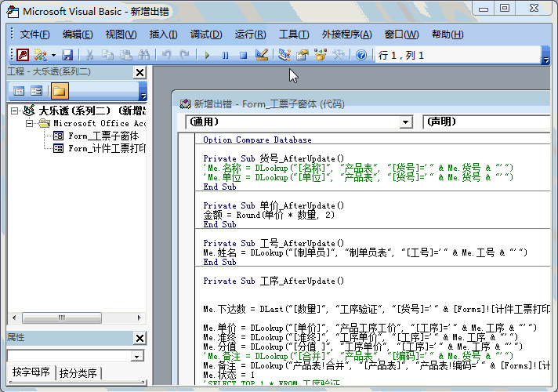Image resolution: width=558 pixels, height=392 pixels.
Task: Click the code window icon beside 新增出错 title
Action: [185, 104]
